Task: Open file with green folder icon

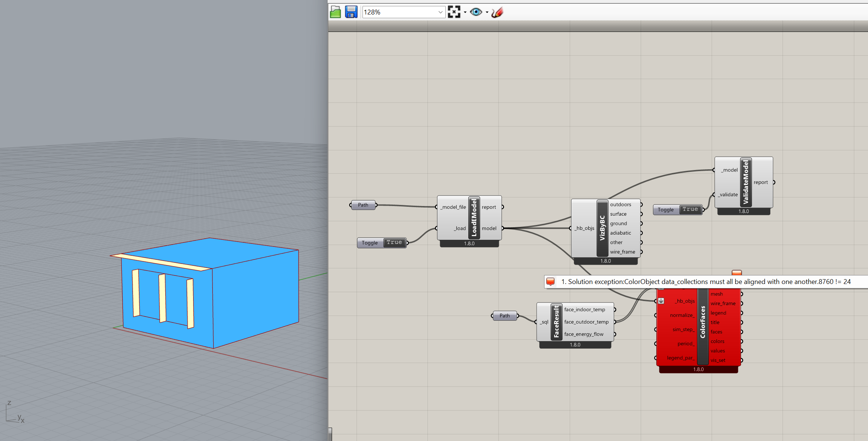Action: click(x=335, y=12)
